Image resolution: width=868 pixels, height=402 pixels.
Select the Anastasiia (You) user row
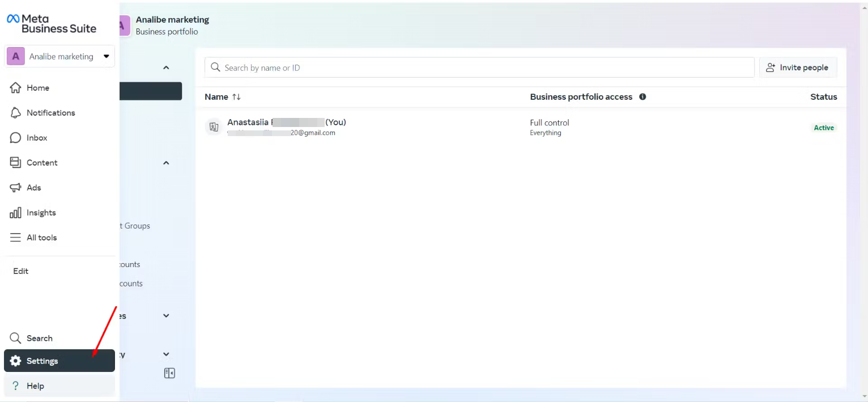pyautogui.click(x=521, y=128)
